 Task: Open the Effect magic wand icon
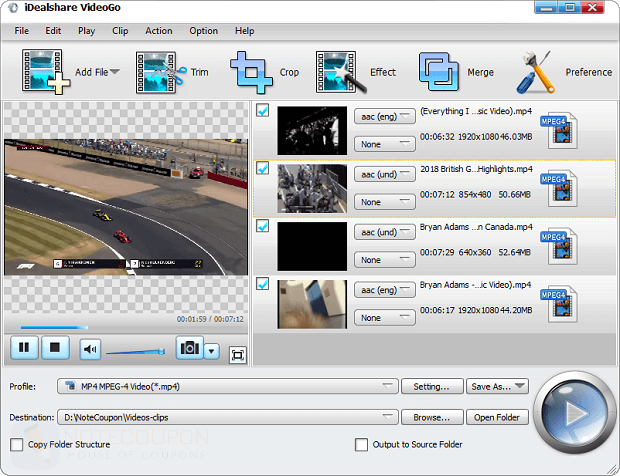340,72
